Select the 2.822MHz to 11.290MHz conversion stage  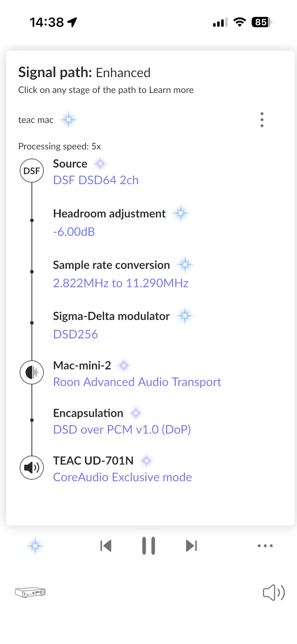121,283
